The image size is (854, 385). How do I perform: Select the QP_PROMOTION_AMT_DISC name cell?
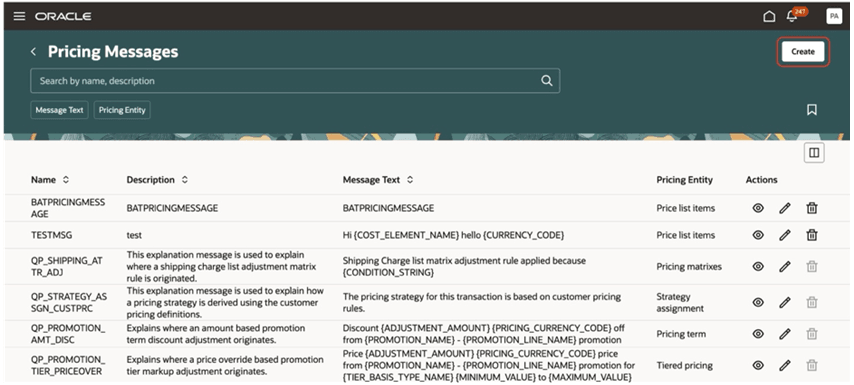click(68, 334)
